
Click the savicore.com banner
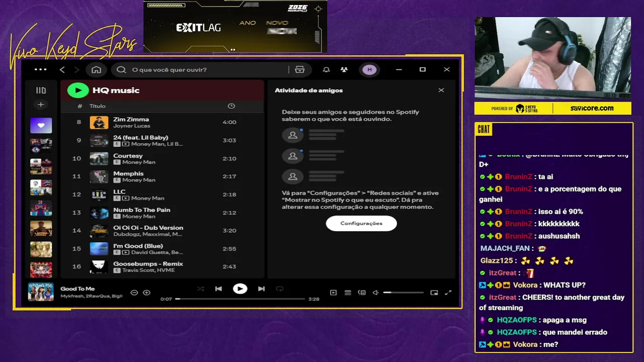[592, 108]
